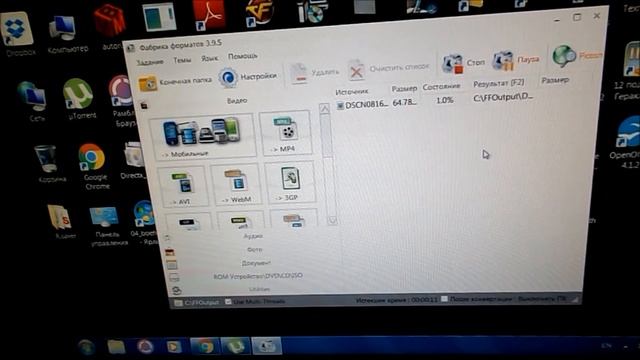Choose the -> Мобильные devices conversion tile
The width and height of the screenshot is (640, 360).
pyautogui.click(x=202, y=136)
